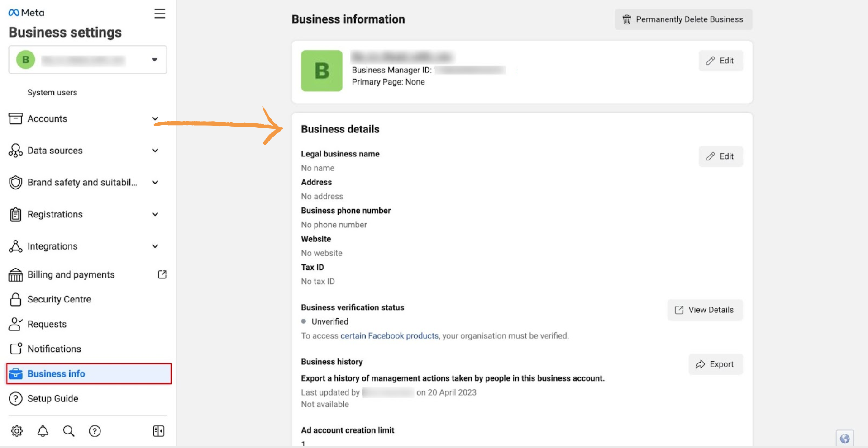Click the large green B business avatar
Viewport: 868px width, 448px height.
(322, 71)
